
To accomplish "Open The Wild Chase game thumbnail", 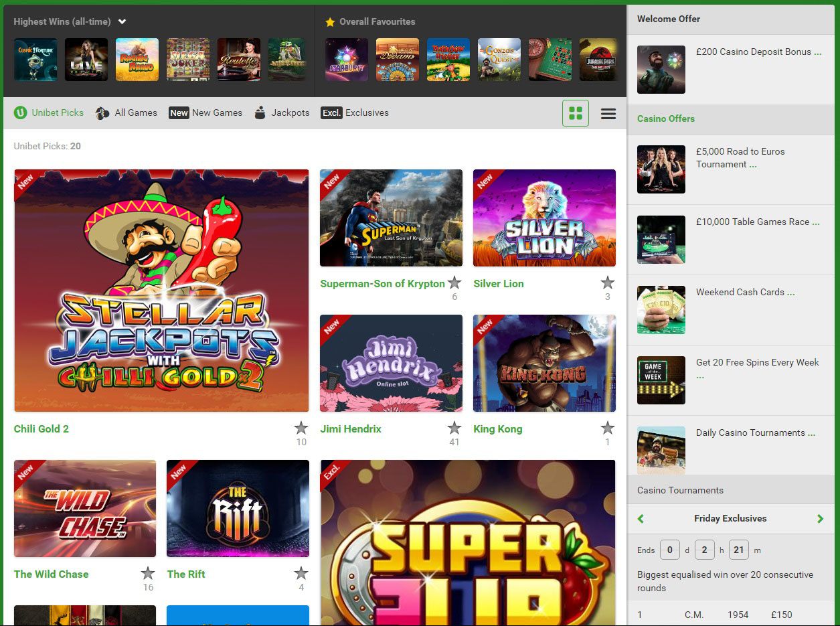I will pyautogui.click(x=85, y=509).
